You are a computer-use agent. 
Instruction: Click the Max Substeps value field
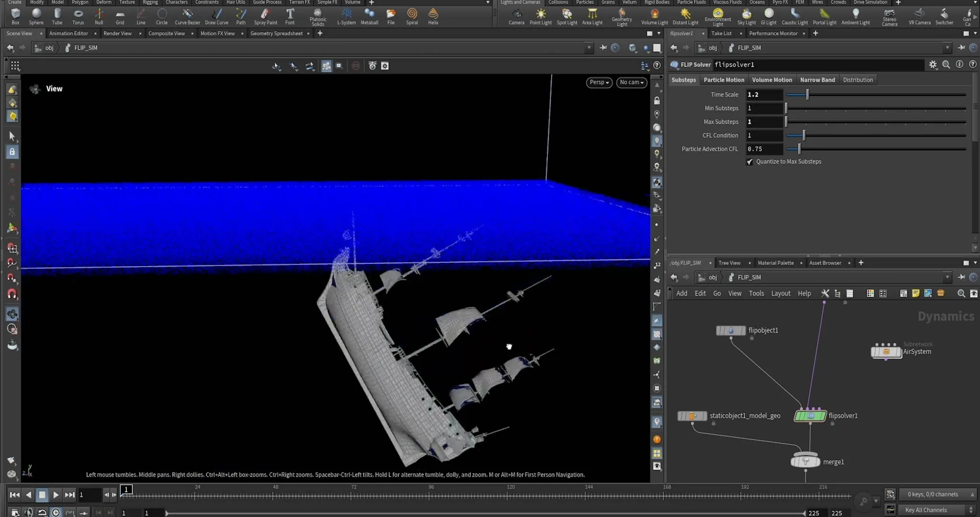coord(764,122)
